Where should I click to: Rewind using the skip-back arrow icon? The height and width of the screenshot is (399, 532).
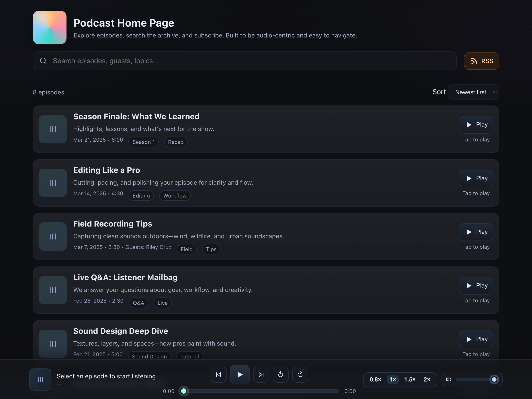(x=280, y=374)
